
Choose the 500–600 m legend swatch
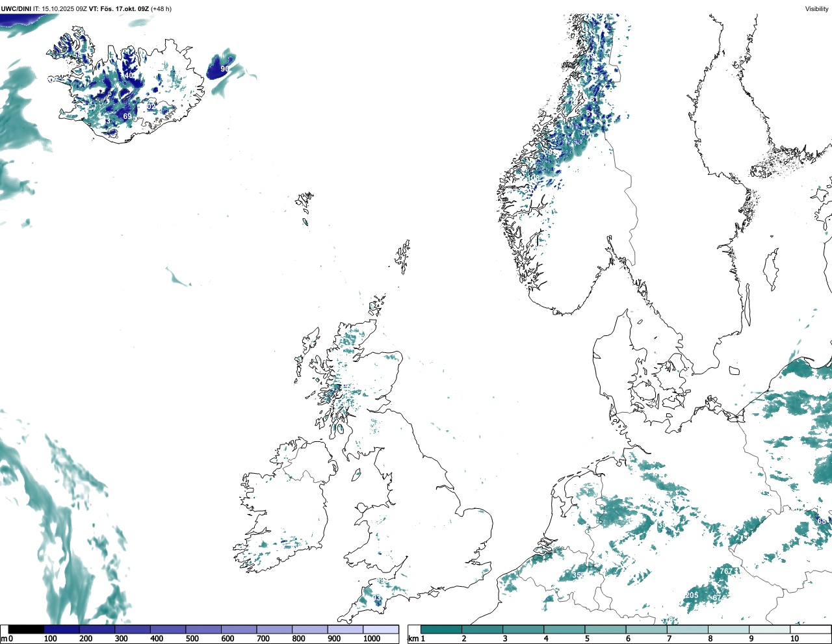coord(203,629)
